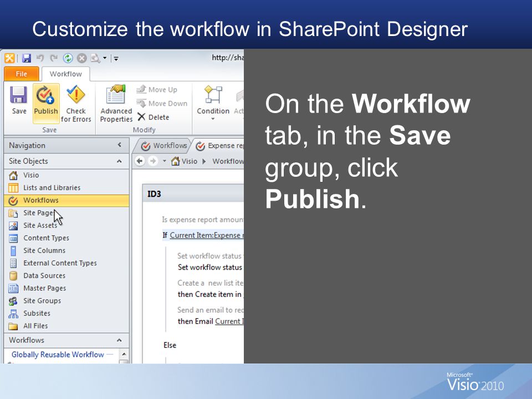Click the Save icon in the quick access toolbar
532x399 pixels.
coord(27,58)
